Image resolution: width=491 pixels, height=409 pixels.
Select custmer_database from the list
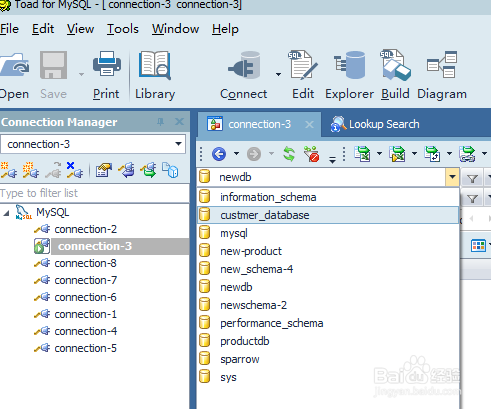pos(328,215)
